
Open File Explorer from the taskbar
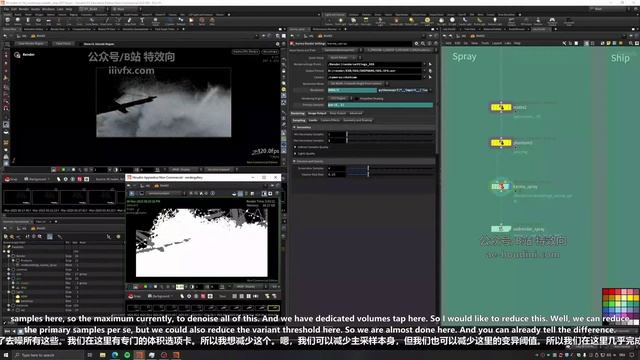[102, 355]
